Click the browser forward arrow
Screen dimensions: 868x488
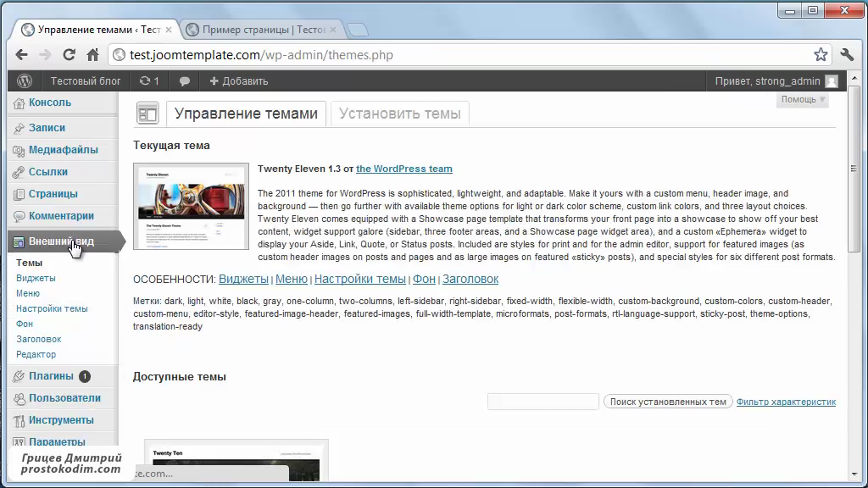(x=45, y=55)
